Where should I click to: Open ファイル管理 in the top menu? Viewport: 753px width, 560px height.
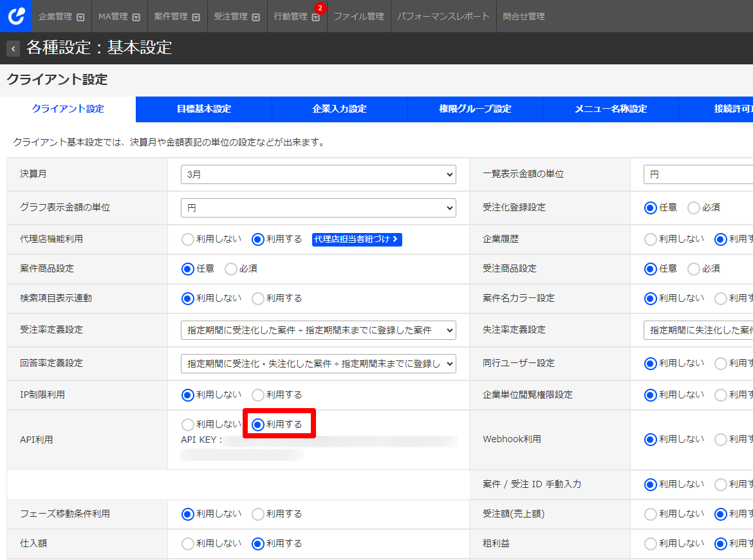point(358,17)
